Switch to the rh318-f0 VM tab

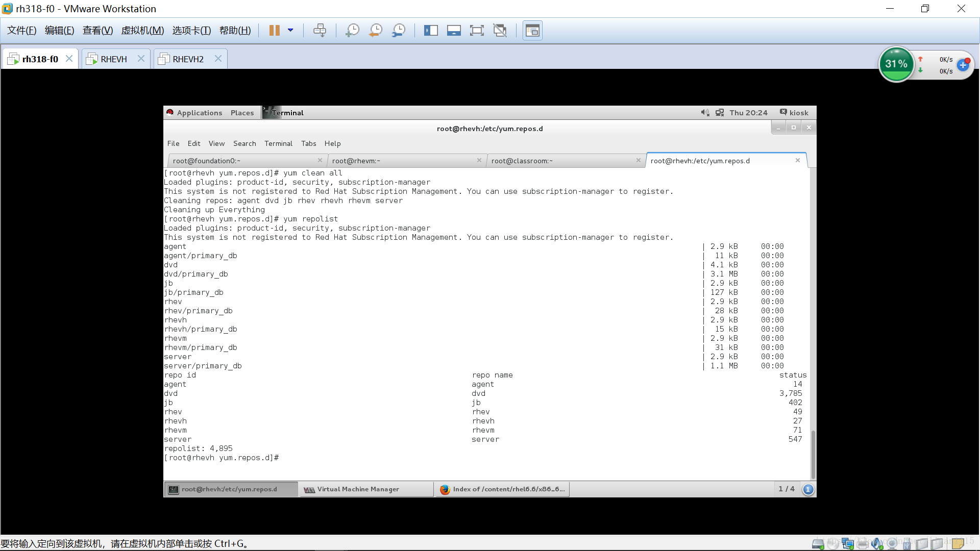pos(40,59)
